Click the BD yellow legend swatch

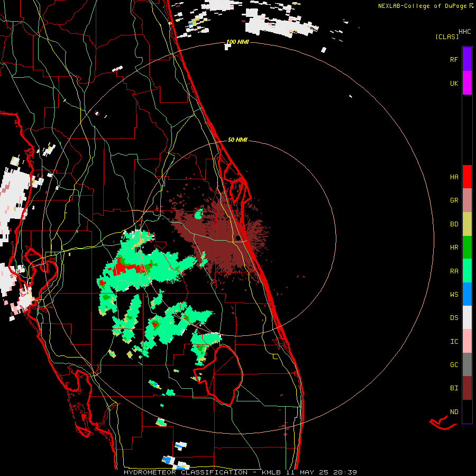(467, 224)
